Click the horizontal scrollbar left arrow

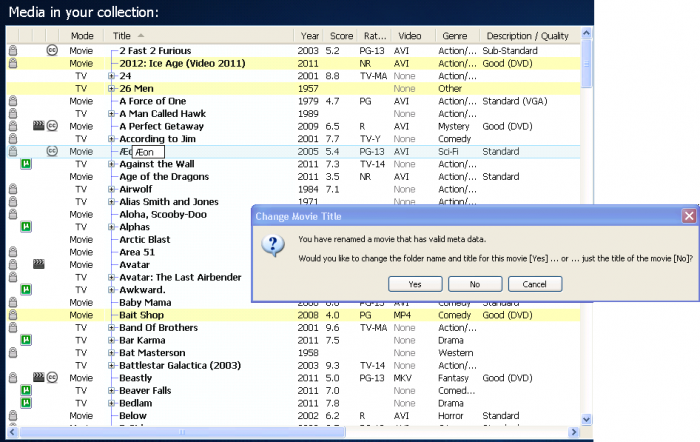click(12, 432)
